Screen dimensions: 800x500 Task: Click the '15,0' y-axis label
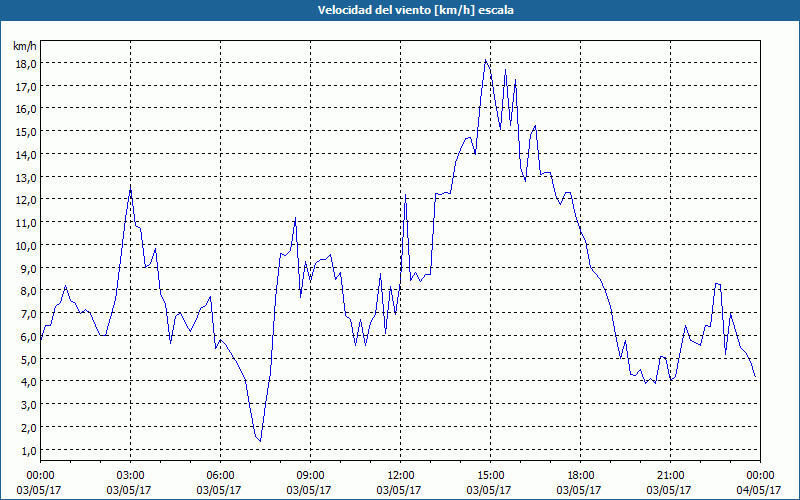[x=26, y=132]
